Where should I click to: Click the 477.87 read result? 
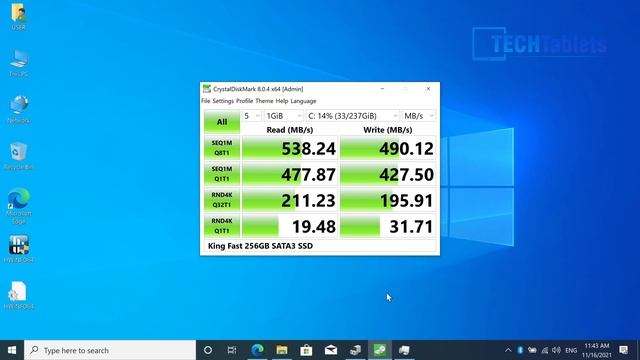tap(290, 174)
